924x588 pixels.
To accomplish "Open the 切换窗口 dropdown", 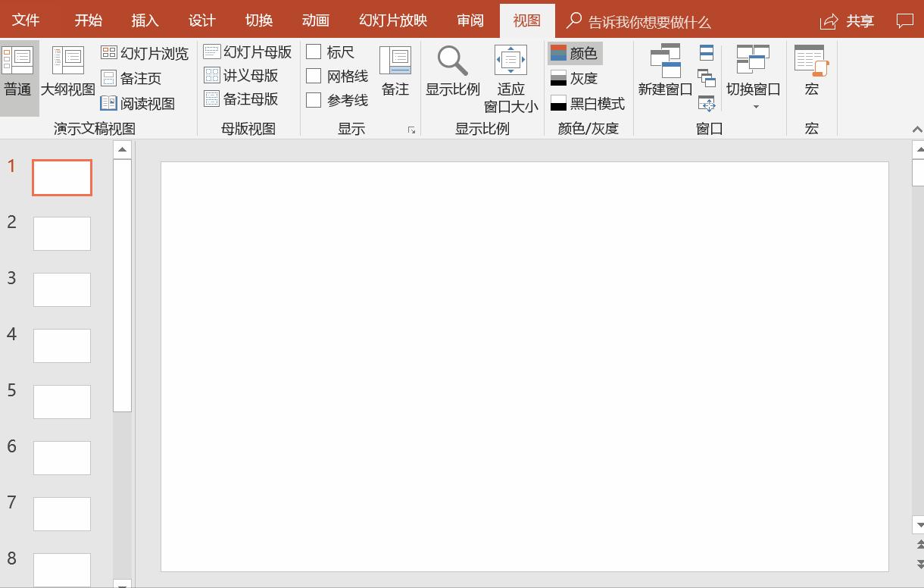I will pos(753,75).
